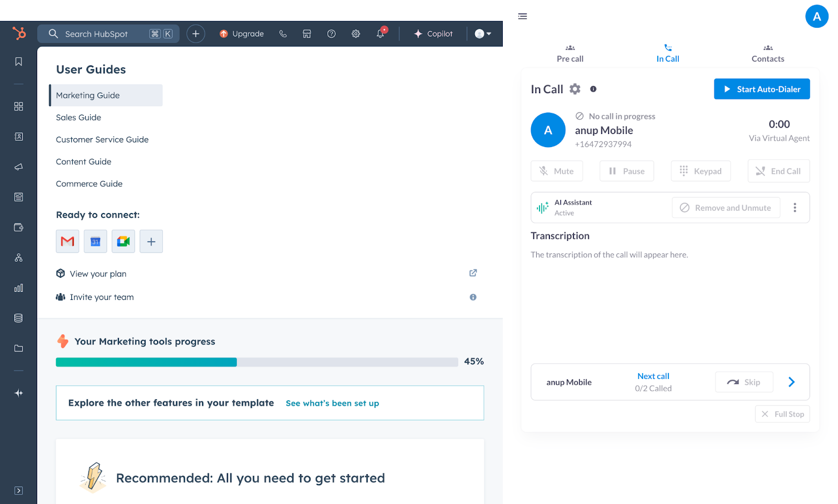Image resolution: width=838 pixels, height=504 pixels.
Task: Click End Call button
Action: tap(778, 171)
